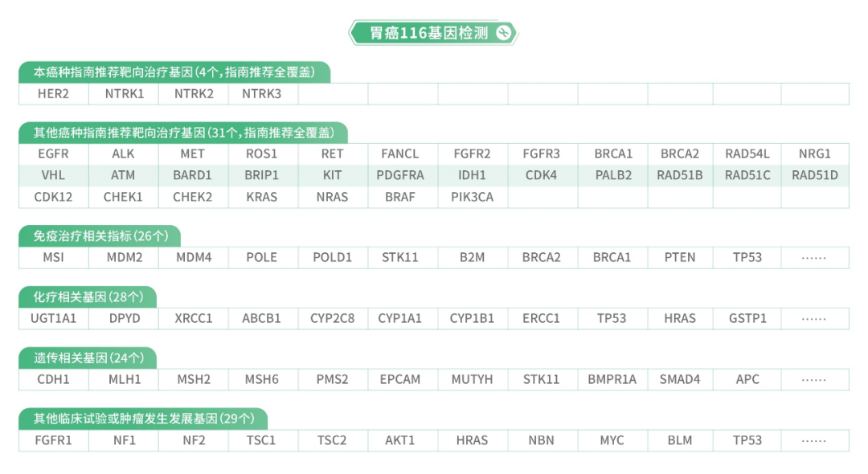This screenshot has height=474, width=868.
Task: Click the POLE gene cell
Action: 264,258
